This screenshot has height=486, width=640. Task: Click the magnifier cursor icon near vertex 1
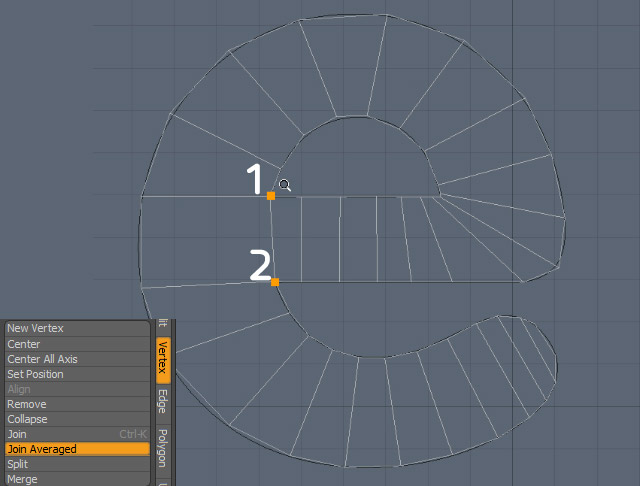click(x=285, y=185)
